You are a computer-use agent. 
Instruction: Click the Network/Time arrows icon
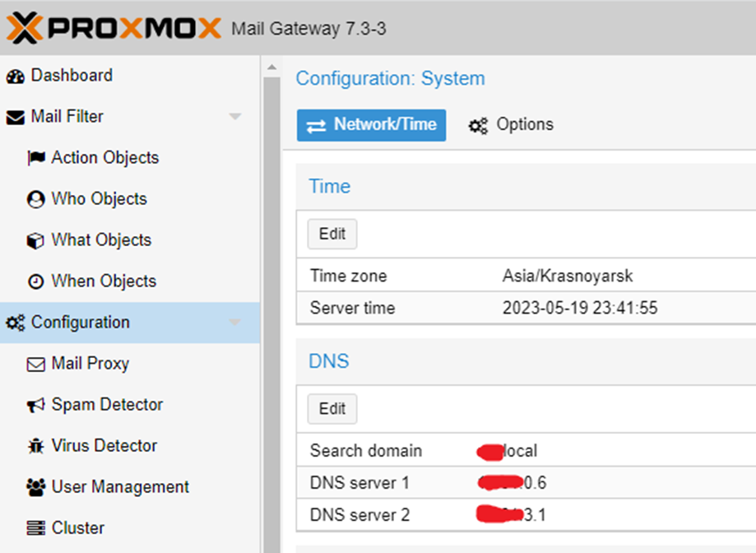pos(316,126)
